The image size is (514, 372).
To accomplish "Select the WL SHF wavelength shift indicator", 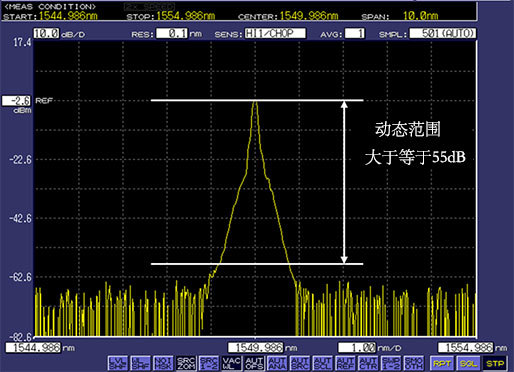I will click(x=140, y=363).
